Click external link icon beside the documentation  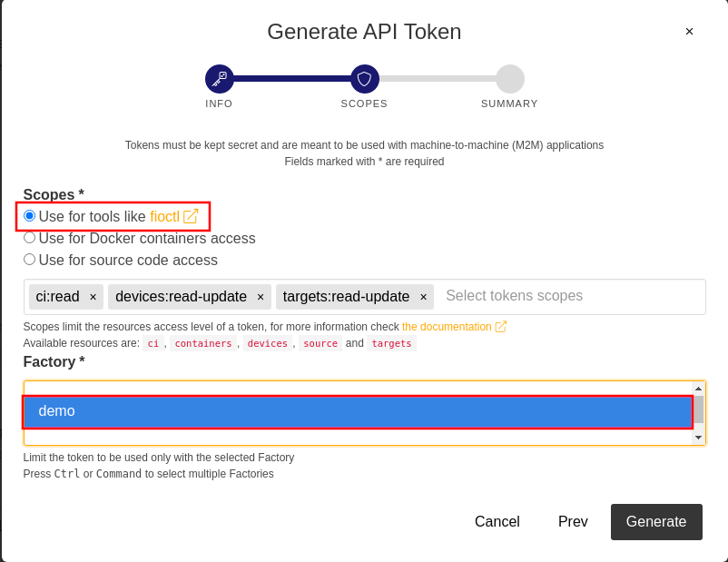501,327
